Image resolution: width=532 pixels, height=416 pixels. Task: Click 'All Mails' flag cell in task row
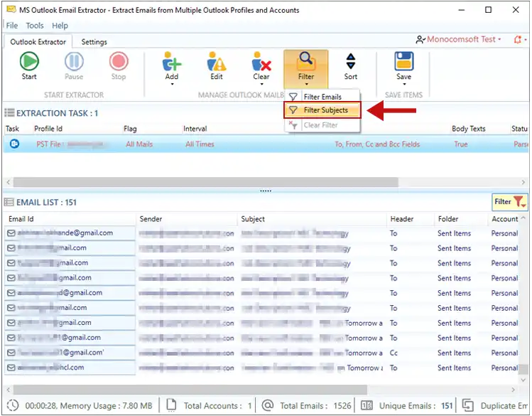[139, 144]
